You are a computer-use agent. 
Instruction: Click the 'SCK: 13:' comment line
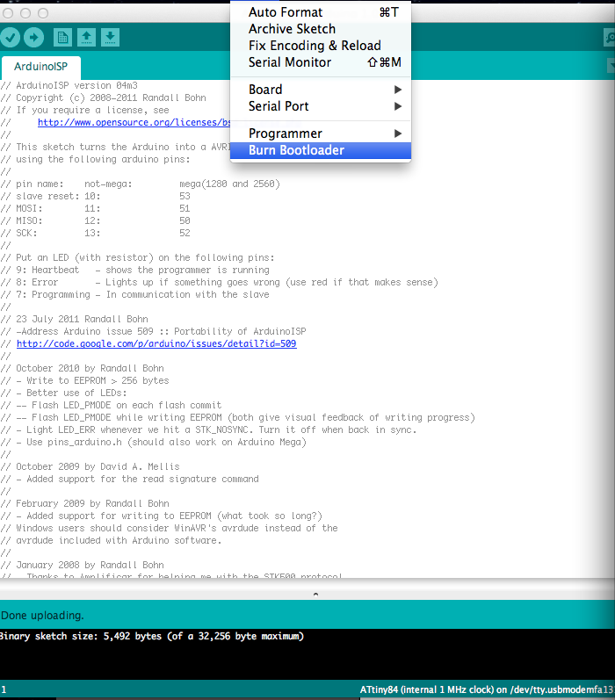(96, 233)
